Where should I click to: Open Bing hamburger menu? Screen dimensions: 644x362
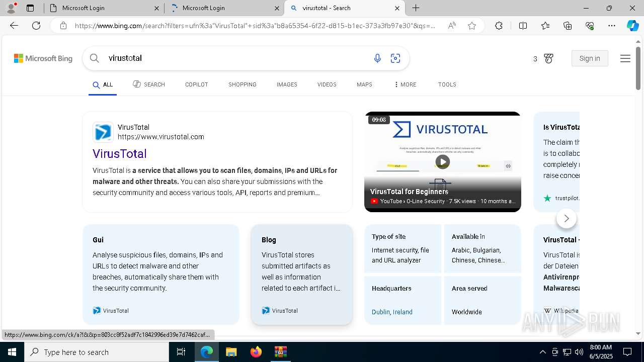point(625,59)
